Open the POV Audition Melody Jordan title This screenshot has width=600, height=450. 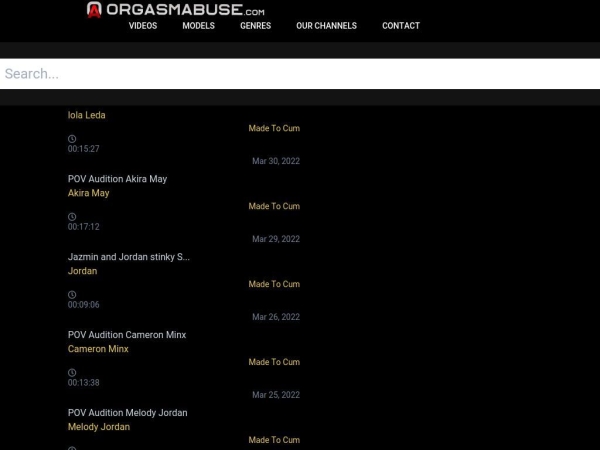(x=127, y=413)
